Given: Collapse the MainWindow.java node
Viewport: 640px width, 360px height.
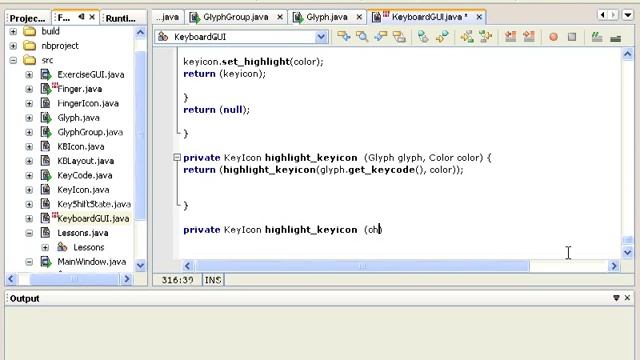Looking at the screenshot, I should click(x=29, y=262).
